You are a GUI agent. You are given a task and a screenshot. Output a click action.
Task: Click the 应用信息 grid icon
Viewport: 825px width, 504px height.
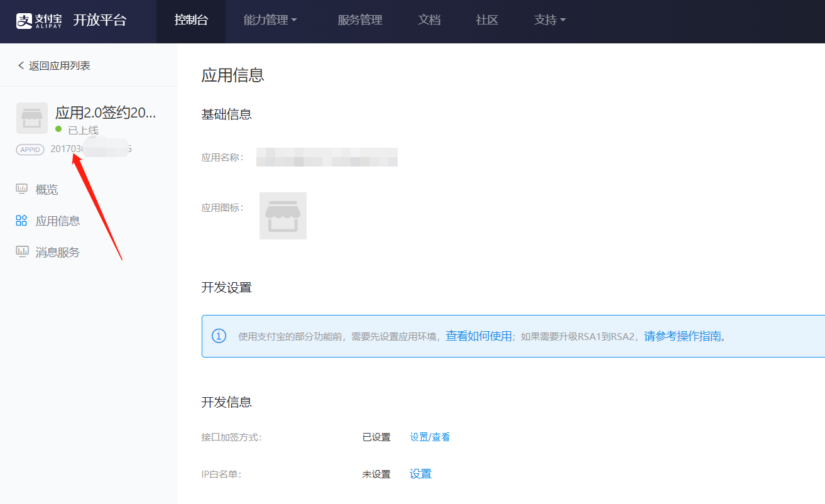(x=22, y=221)
